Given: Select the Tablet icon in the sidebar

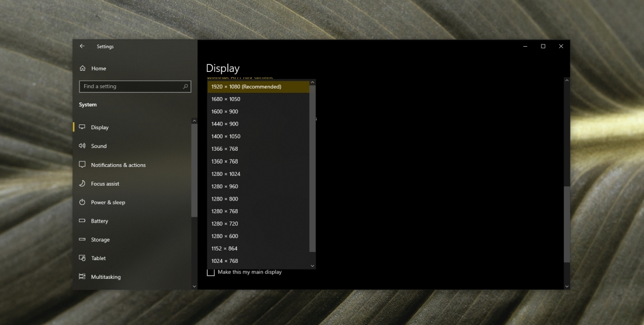Looking at the screenshot, I should [82, 258].
